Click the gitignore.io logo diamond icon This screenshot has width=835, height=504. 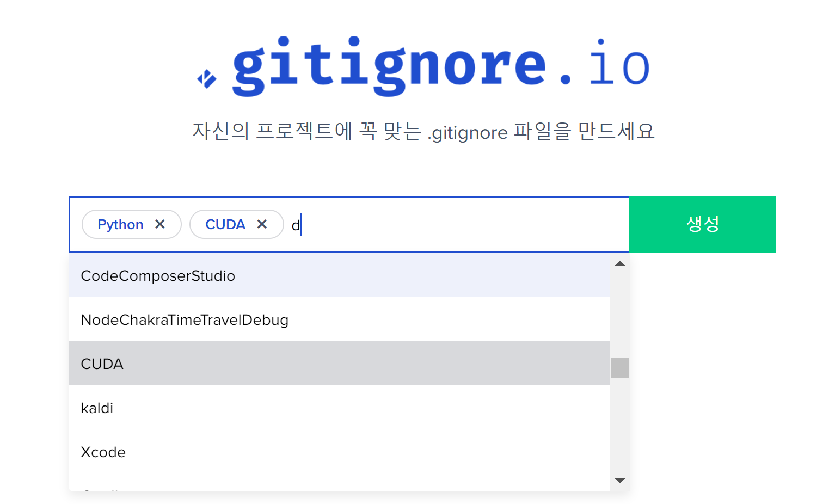tap(207, 79)
